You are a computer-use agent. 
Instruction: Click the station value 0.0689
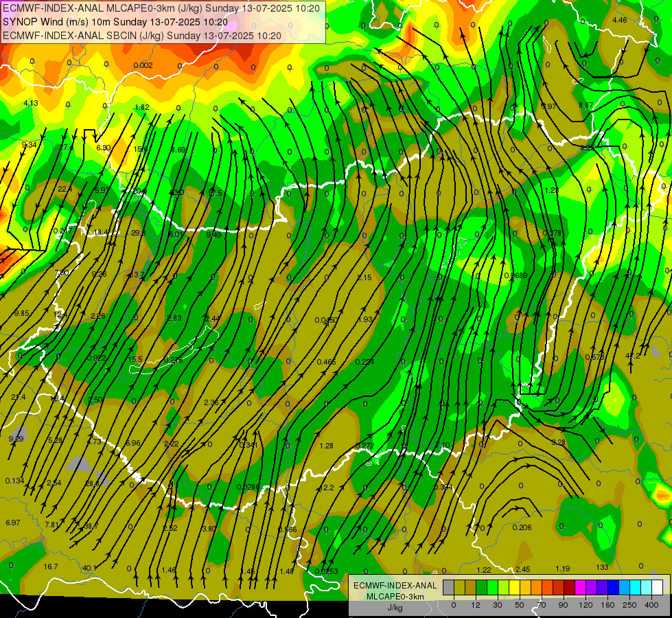[x=516, y=275]
